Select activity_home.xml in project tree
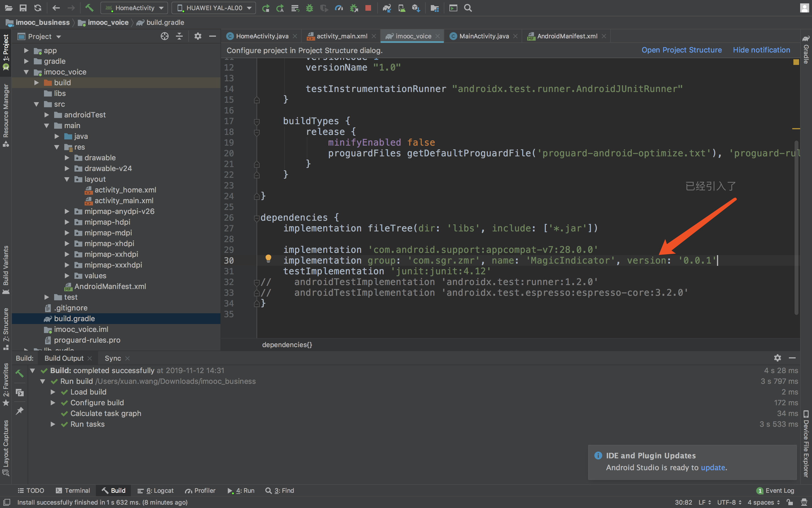The height and width of the screenshot is (508, 812). (x=125, y=190)
